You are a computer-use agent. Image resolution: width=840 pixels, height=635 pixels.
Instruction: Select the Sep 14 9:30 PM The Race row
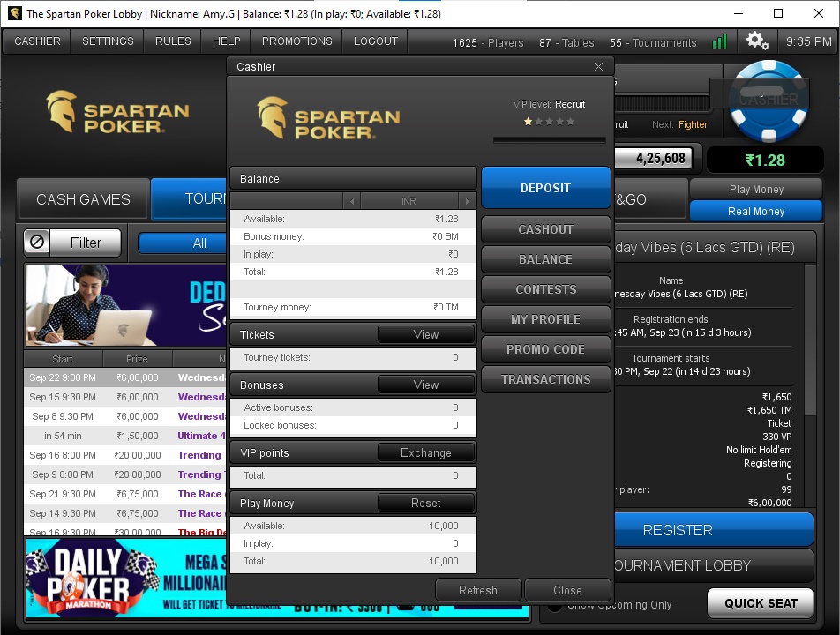(x=125, y=513)
